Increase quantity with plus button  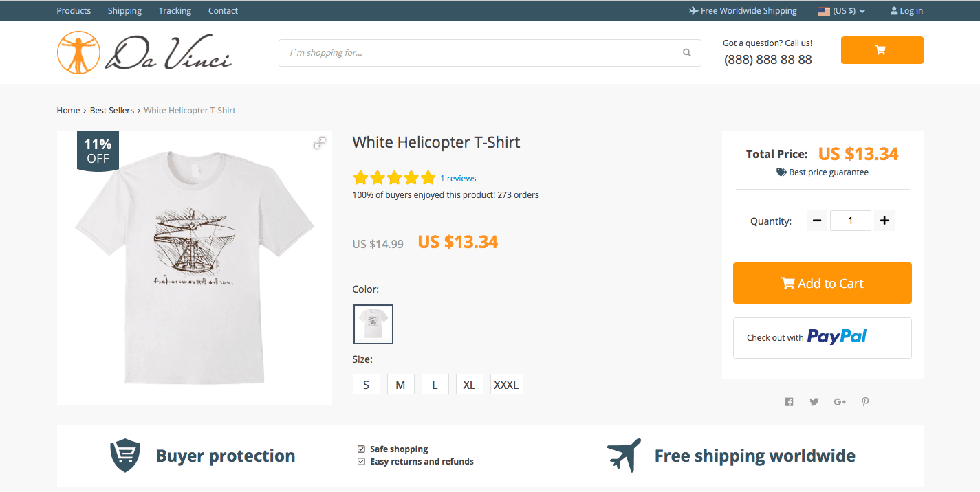coord(884,221)
